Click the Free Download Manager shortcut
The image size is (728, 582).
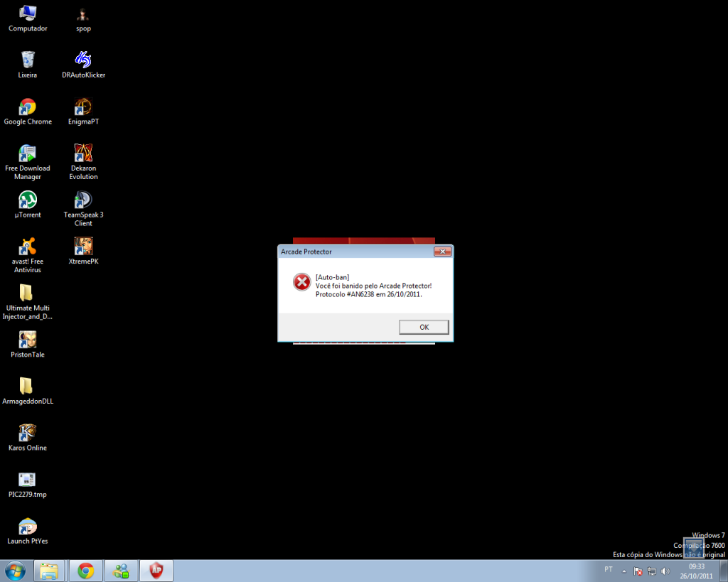(28, 153)
